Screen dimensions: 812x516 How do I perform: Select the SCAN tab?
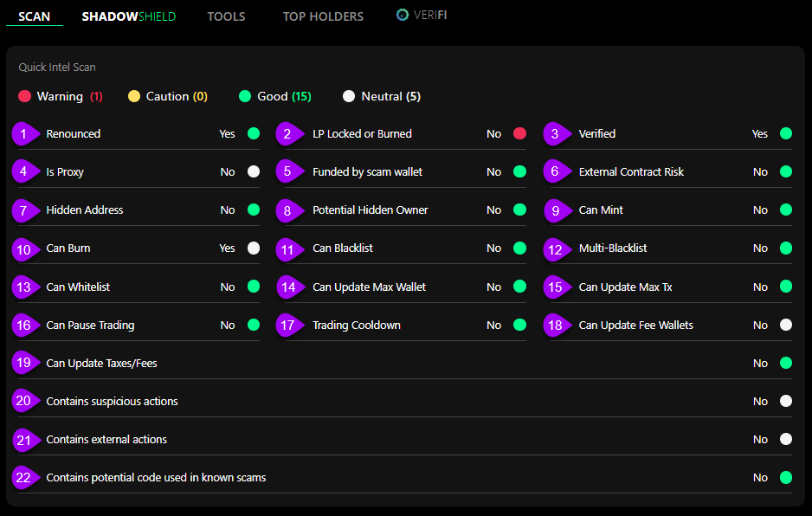click(35, 16)
